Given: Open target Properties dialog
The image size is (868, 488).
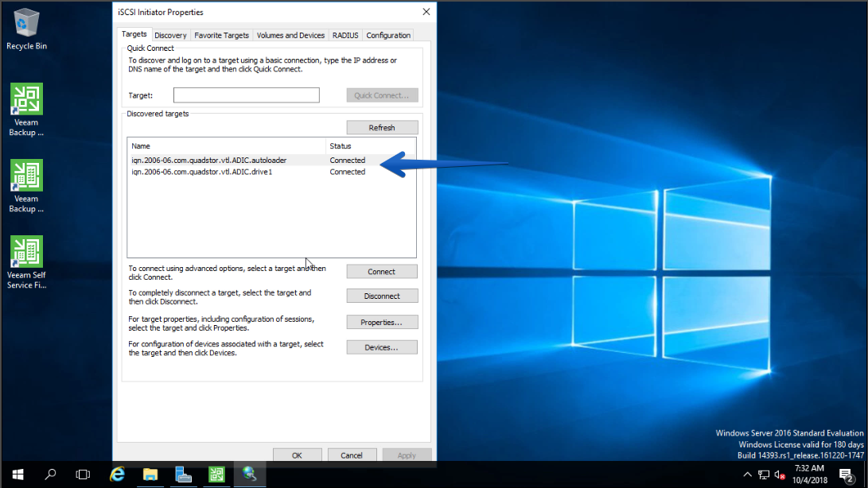Looking at the screenshot, I should coord(382,322).
